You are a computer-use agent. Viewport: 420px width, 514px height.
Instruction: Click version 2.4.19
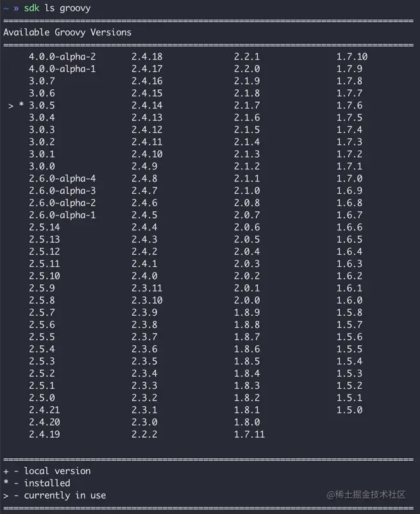tap(44, 434)
